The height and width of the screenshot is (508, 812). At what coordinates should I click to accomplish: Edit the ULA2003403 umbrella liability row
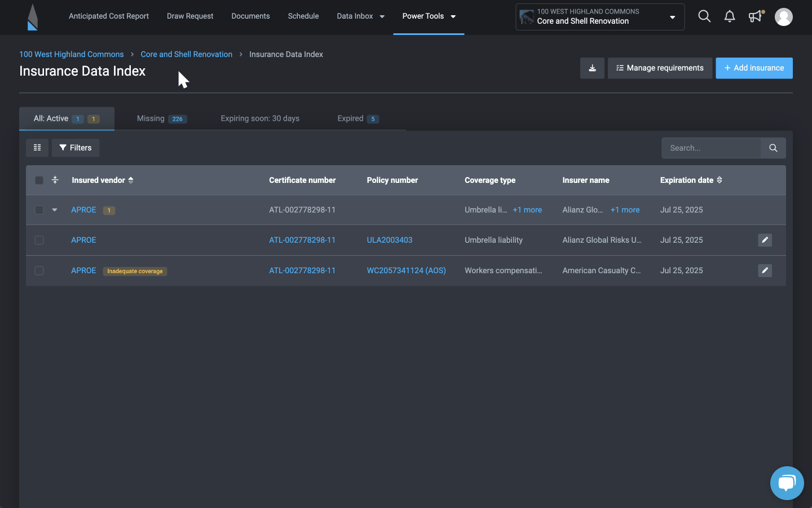point(765,240)
